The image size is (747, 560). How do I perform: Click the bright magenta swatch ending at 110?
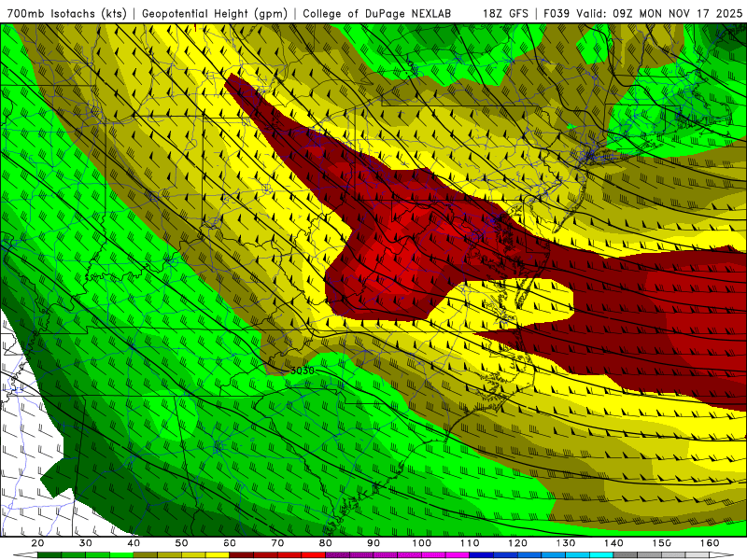tap(458, 554)
